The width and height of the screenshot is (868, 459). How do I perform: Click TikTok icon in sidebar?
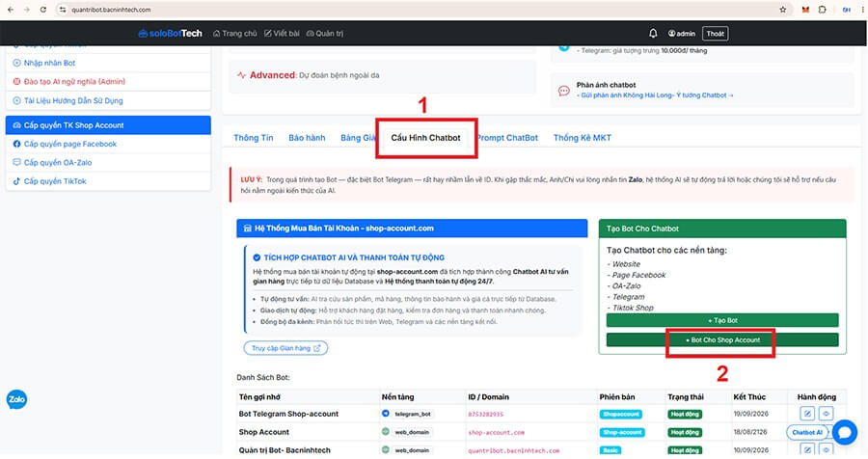click(x=16, y=181)
